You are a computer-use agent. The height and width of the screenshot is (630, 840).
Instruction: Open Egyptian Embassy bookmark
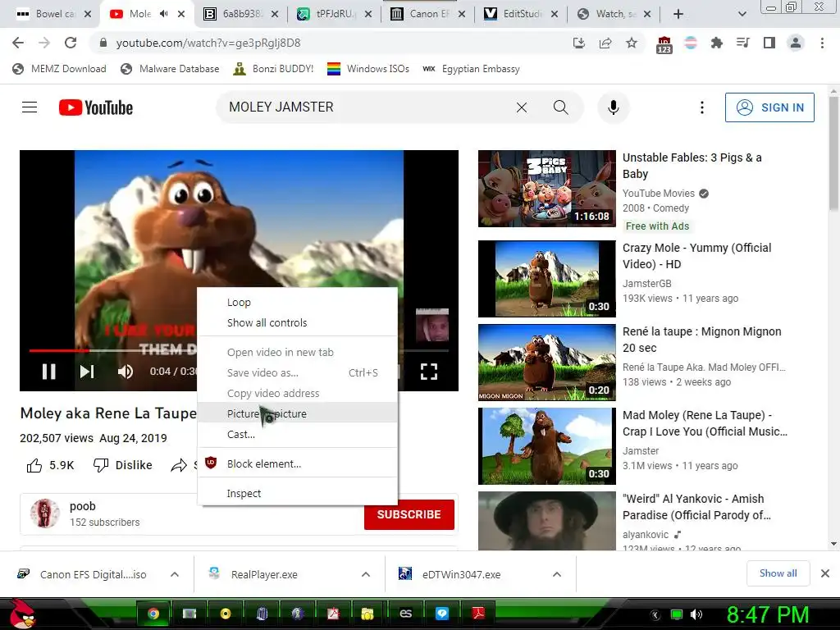click(471, 69)
